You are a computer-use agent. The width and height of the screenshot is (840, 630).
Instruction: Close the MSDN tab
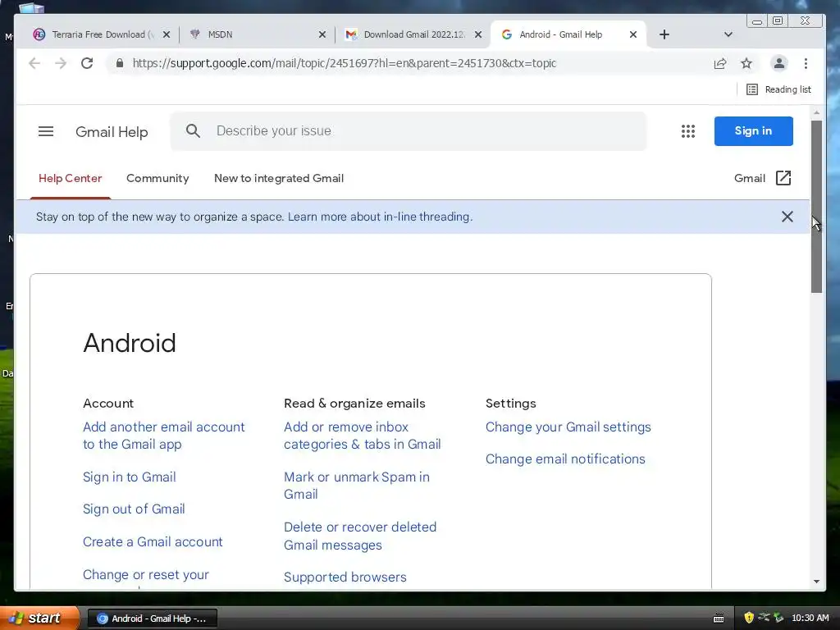pyautogui.click(x=322, y=34)
